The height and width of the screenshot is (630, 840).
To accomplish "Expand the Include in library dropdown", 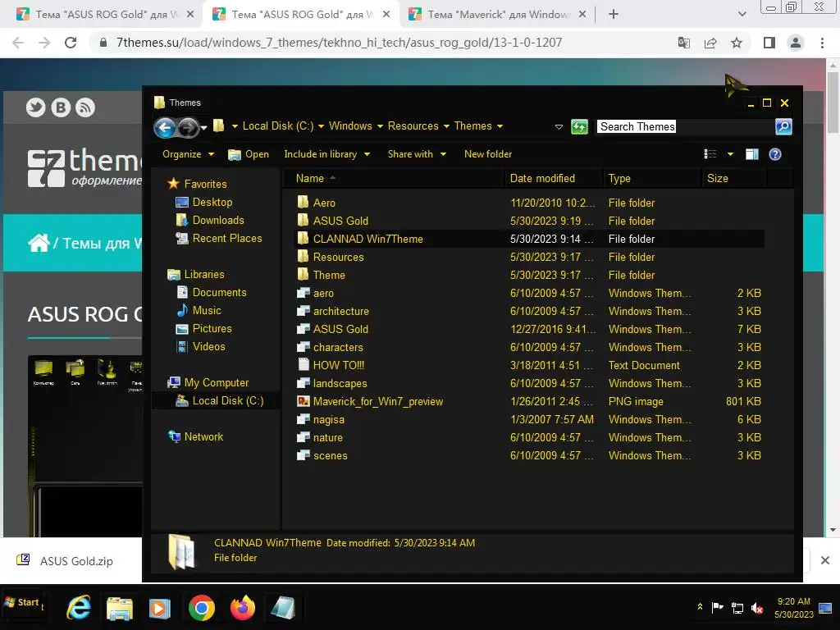I will click(326, 154).
